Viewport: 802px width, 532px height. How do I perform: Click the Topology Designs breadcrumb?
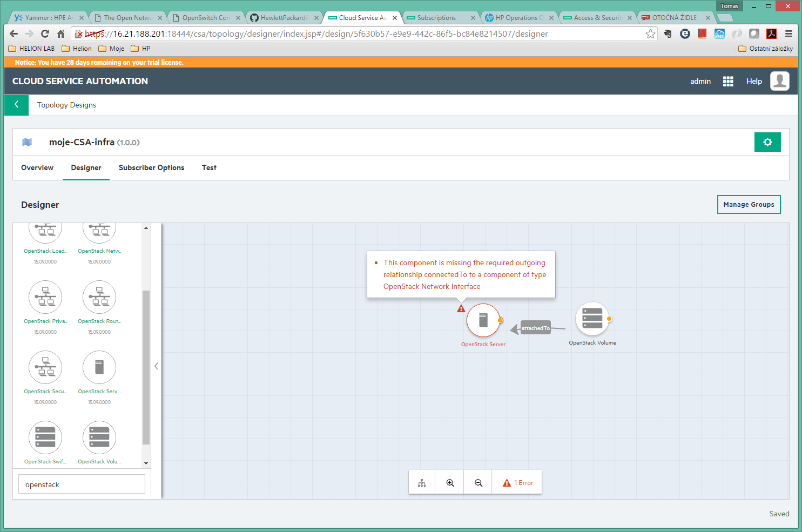point(66,105)
